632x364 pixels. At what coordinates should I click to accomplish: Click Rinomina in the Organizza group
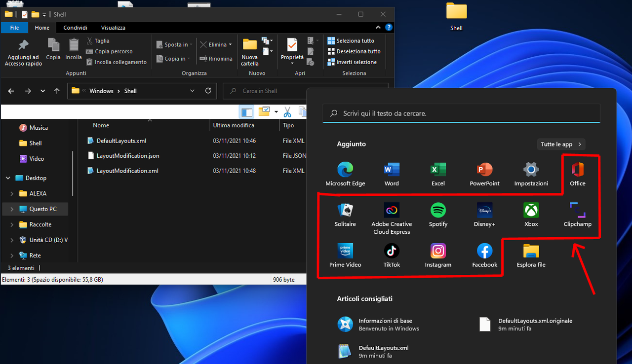216,59
